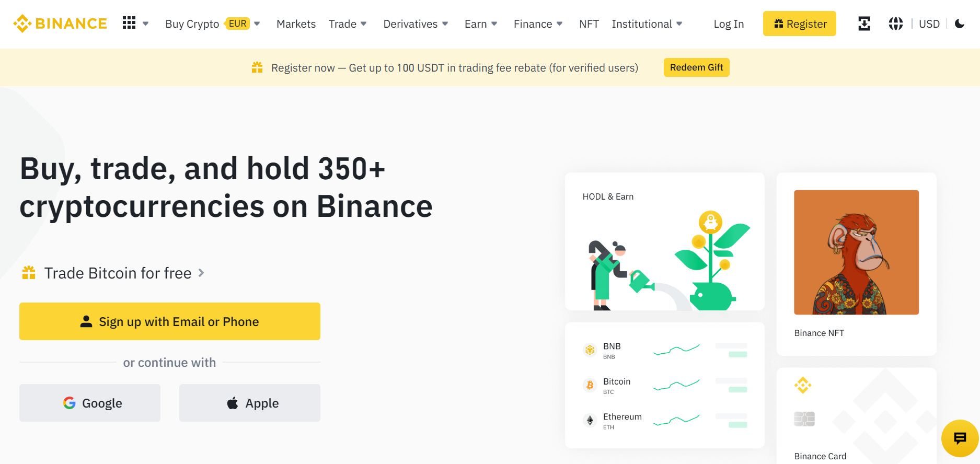The width and height of the screenshot is (980, 464).
Task: Click the Redeem Gift button
Action: click(696, 67)
